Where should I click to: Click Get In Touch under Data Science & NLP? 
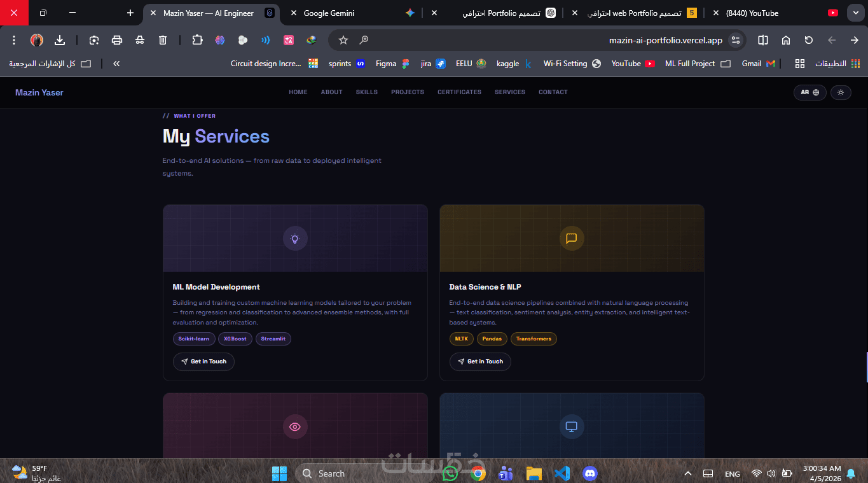[480, 361]
